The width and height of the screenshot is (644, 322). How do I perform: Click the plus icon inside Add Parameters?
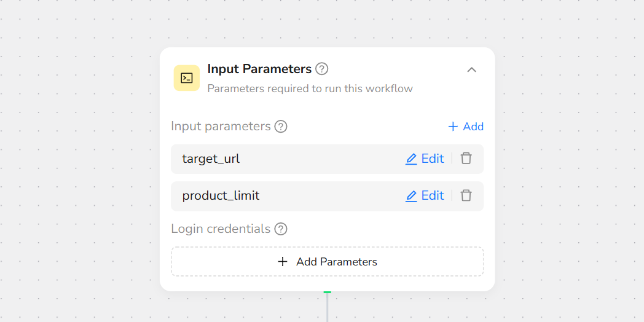pyautogui.click(x=283, y=262)
